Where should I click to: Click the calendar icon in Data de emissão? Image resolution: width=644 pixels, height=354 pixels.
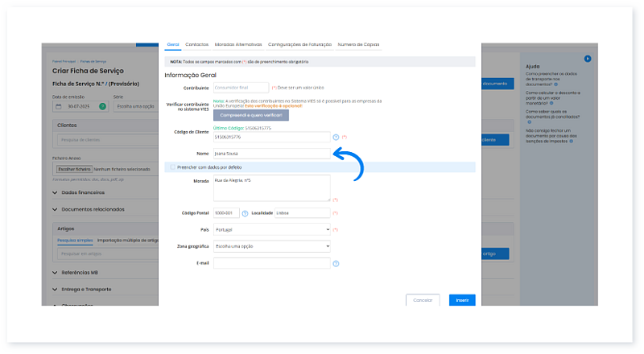point(58,106)
